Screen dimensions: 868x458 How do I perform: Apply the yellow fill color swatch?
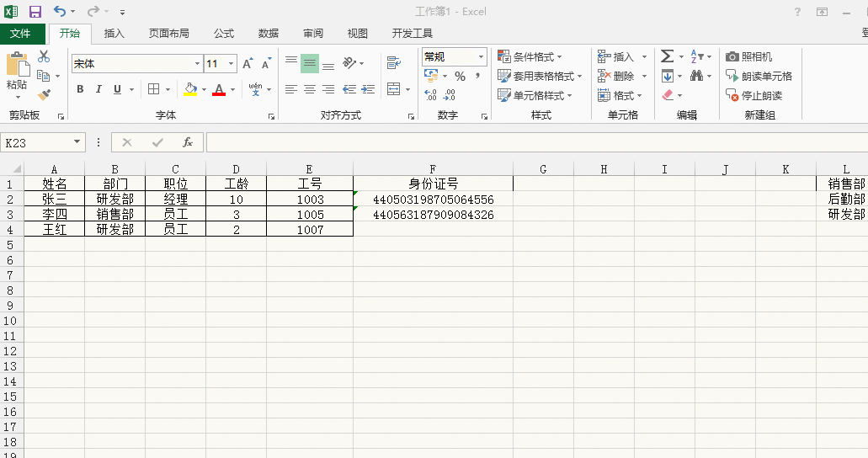coord(190,89)
